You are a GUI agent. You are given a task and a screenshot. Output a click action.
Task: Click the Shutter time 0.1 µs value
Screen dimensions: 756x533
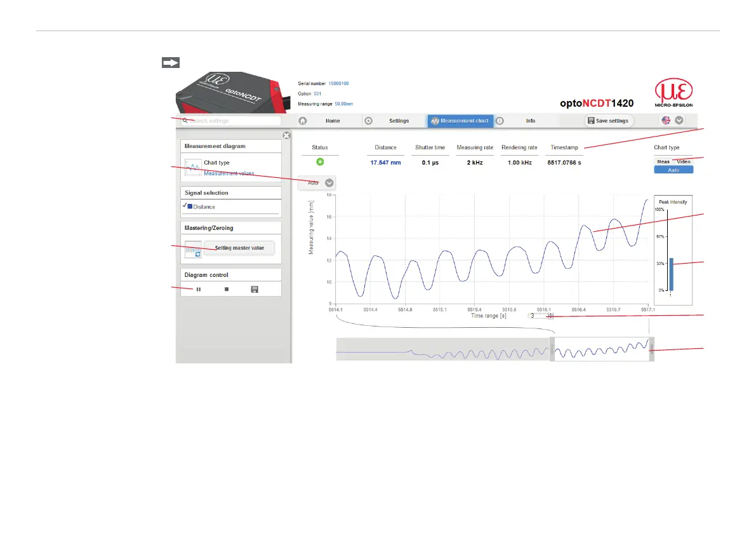tap(430, 163)
